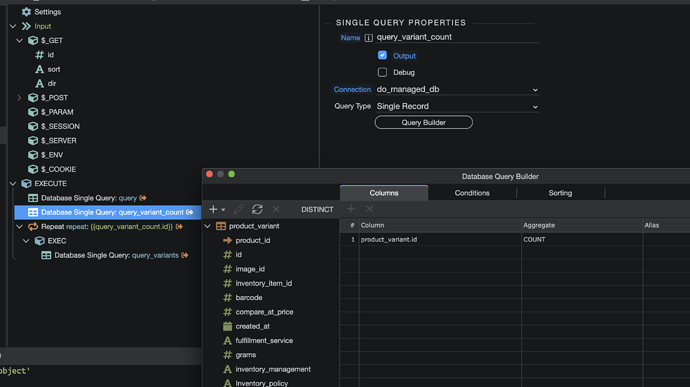Expand the $_POST node
The height and width of the screenshot is (387, 690).
point(19,98)
